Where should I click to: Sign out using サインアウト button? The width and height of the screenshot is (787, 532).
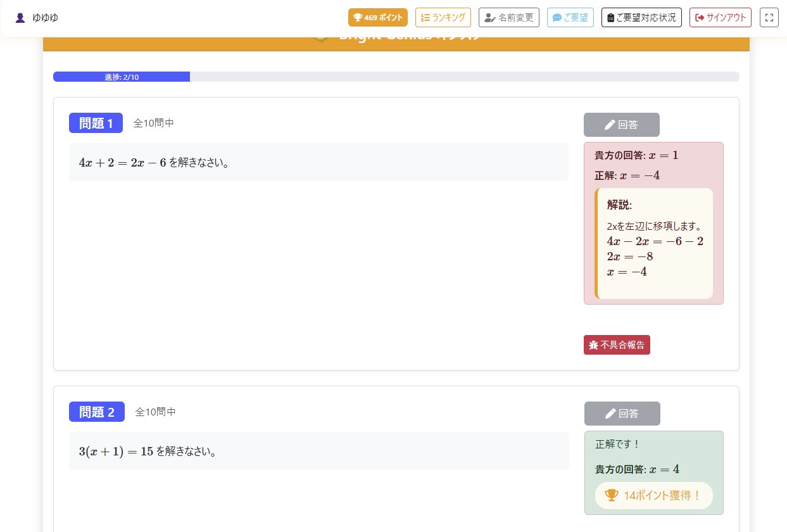pos(720,18)
